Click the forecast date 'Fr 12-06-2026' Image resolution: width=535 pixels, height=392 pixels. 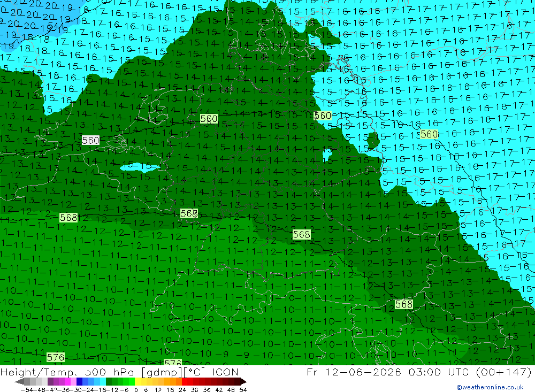coord(354,372)
